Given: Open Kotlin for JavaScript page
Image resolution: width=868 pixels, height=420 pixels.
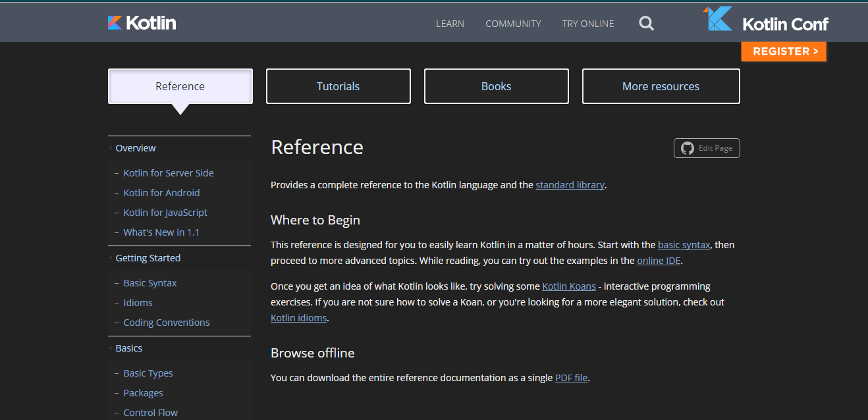Looking at the screenshot, I should pyautogui.click(x=165, y=213).
